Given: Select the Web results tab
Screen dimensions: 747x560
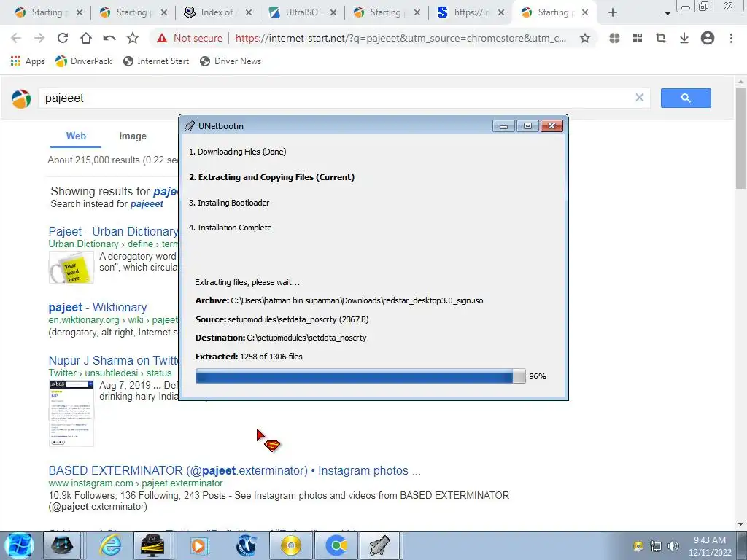Looking at the screenshot, I should tap(76, 136).
